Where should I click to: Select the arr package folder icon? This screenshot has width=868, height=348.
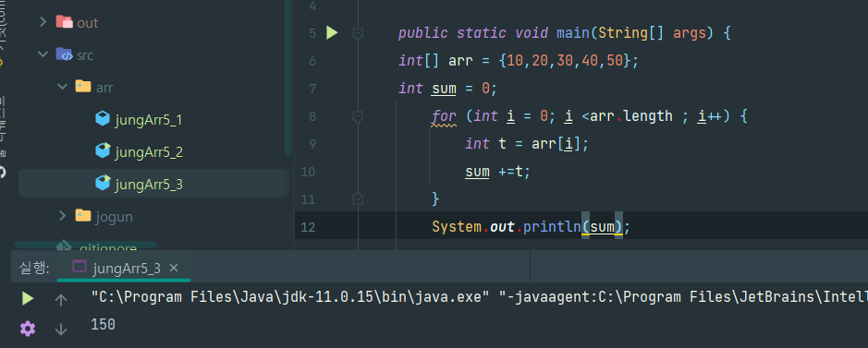83,86
